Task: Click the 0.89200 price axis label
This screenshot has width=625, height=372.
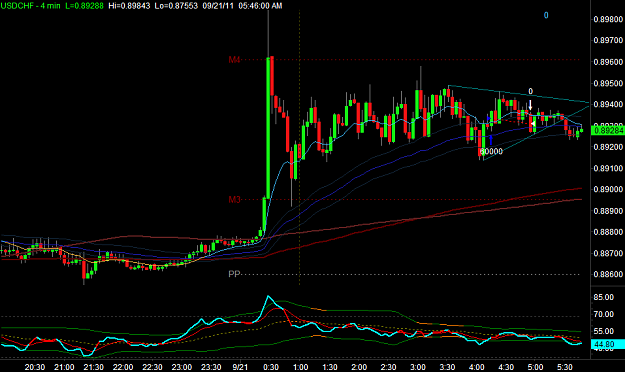Action: click(608, 147)
